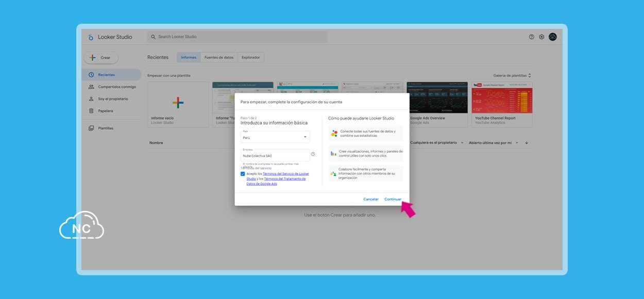Viewport: 644px width, 299px height.
Task: Open Cualquiera es el propietario dropdown
Action: 437,143
